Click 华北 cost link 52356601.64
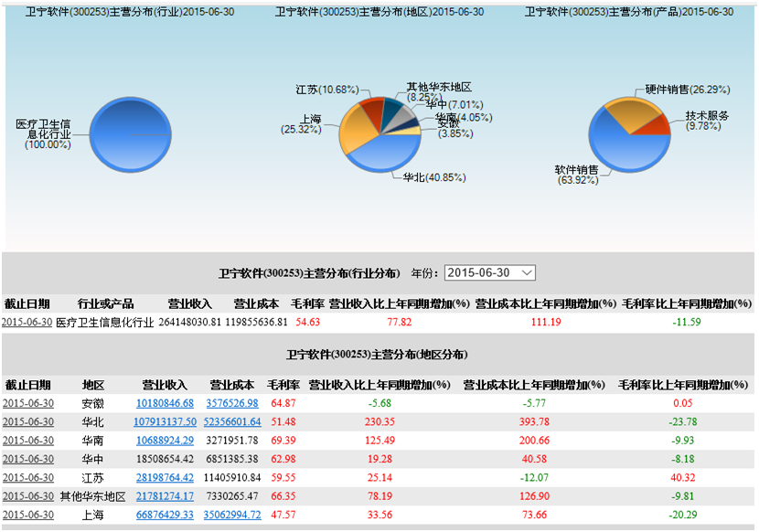The image size is (759, 532). pyautogui.click(x=232, y=421)
